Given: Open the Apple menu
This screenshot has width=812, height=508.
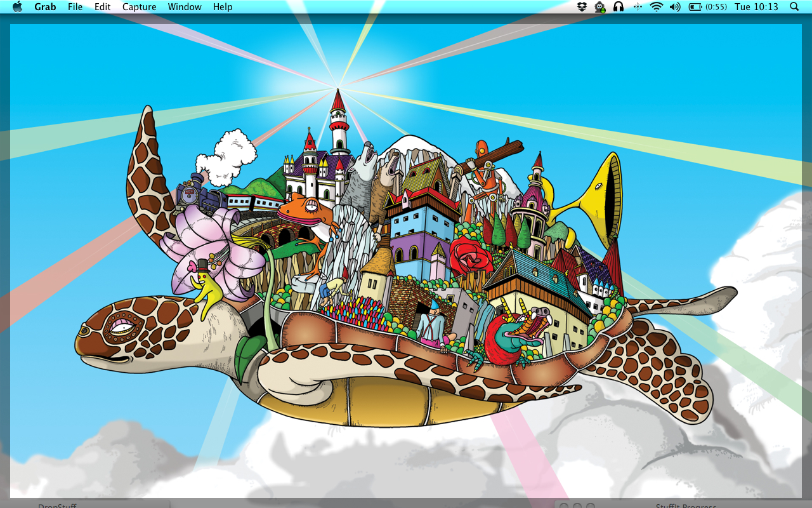Looking at the screenshot, I should (17, 7).
